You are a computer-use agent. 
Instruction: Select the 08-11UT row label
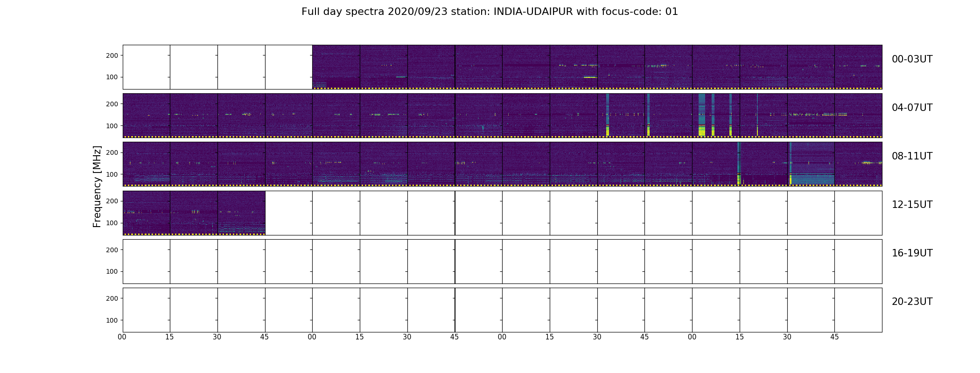click(x=912, y=156)
